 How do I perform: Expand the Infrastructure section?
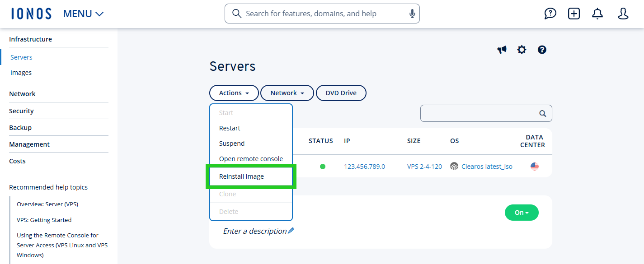point(30,39)
